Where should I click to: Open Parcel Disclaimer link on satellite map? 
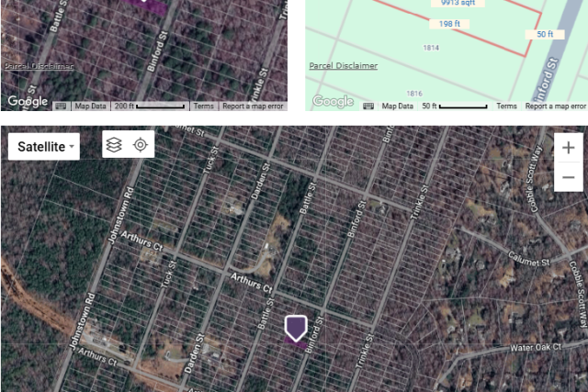tap(39, 66)
